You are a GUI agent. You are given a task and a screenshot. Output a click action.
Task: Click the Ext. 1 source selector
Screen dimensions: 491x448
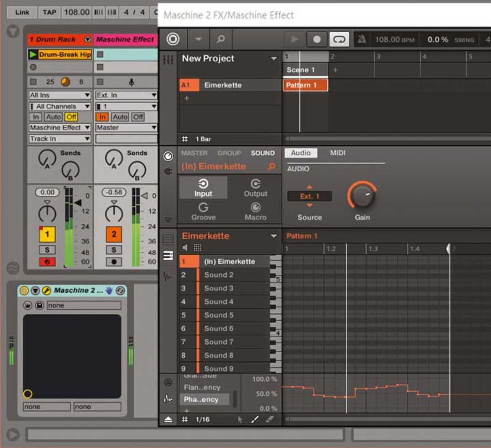pos(309,196)
